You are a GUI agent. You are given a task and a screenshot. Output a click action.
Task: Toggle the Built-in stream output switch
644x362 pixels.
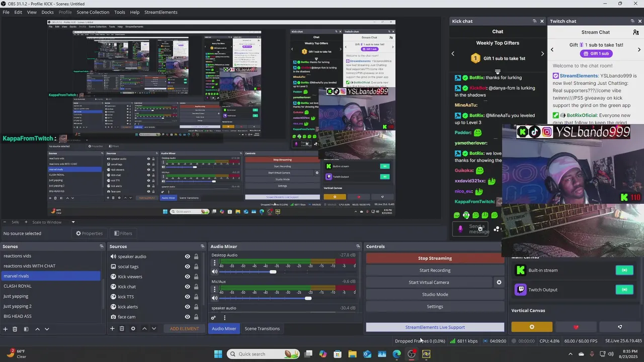point(624,270)
